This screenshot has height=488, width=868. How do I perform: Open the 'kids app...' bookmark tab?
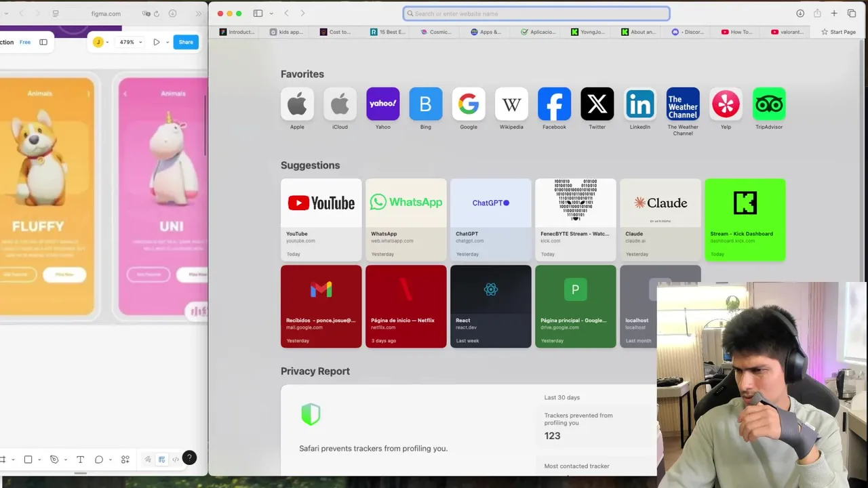tap(287, 32)
